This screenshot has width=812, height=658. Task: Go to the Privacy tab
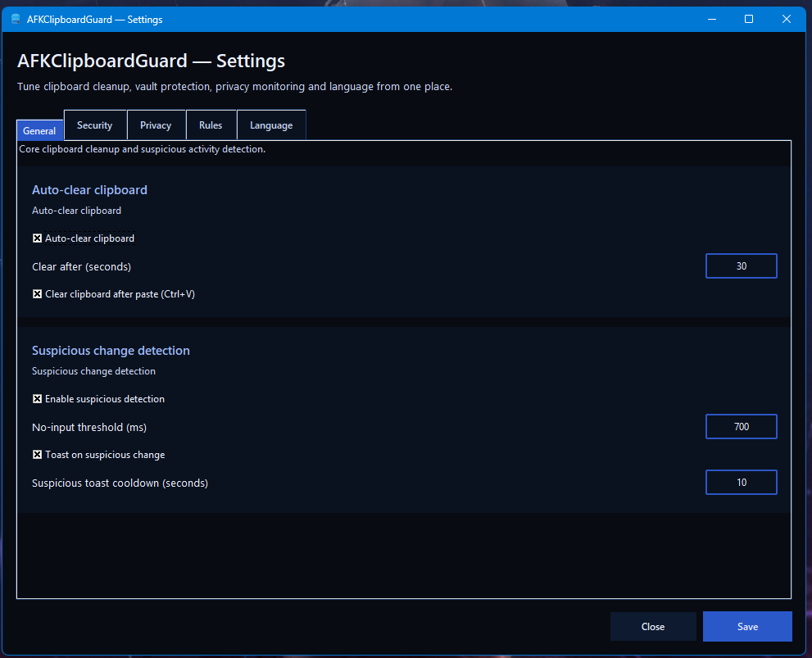156,125
